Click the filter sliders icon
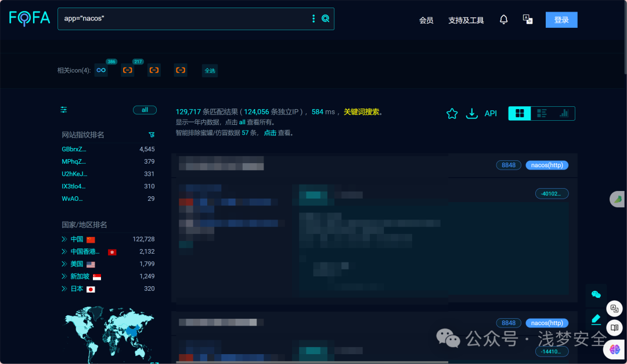This screenshot has width=627, height=364. click(64, 110)
